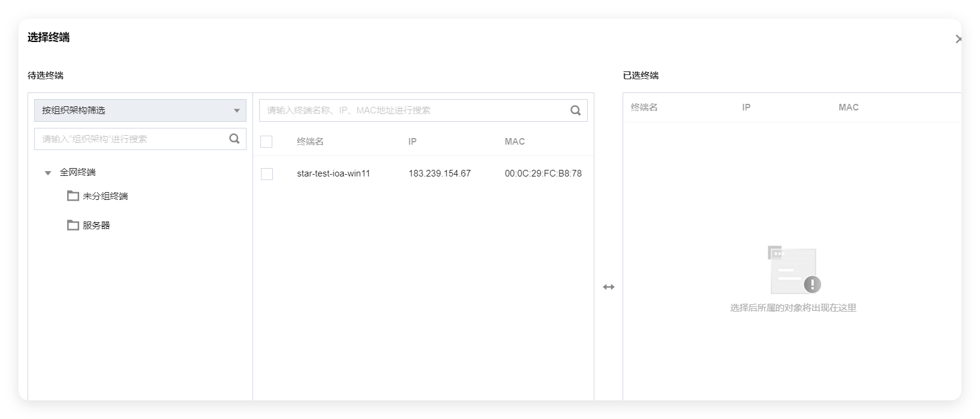Screen dimensions: 980x419
Task: Click the MAC value 00:0C:29:FC:B8:78
Action: [x=543, y=173]
